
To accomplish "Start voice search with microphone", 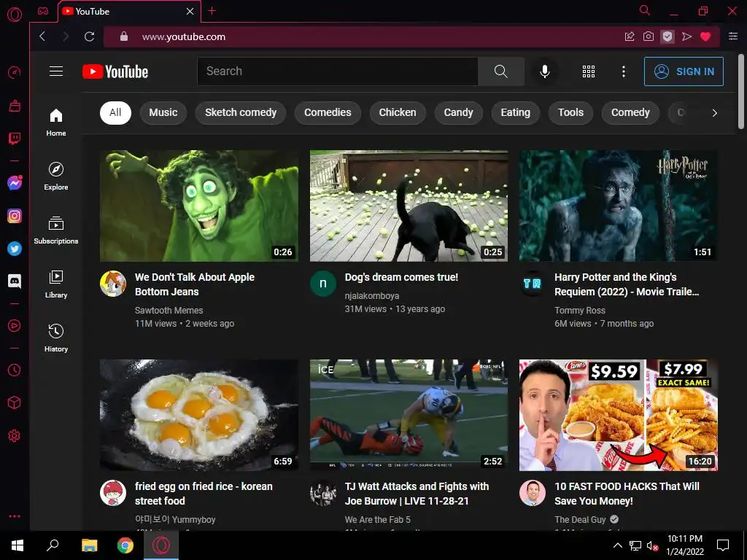I will pyautogui.click(x=544, y=71).
